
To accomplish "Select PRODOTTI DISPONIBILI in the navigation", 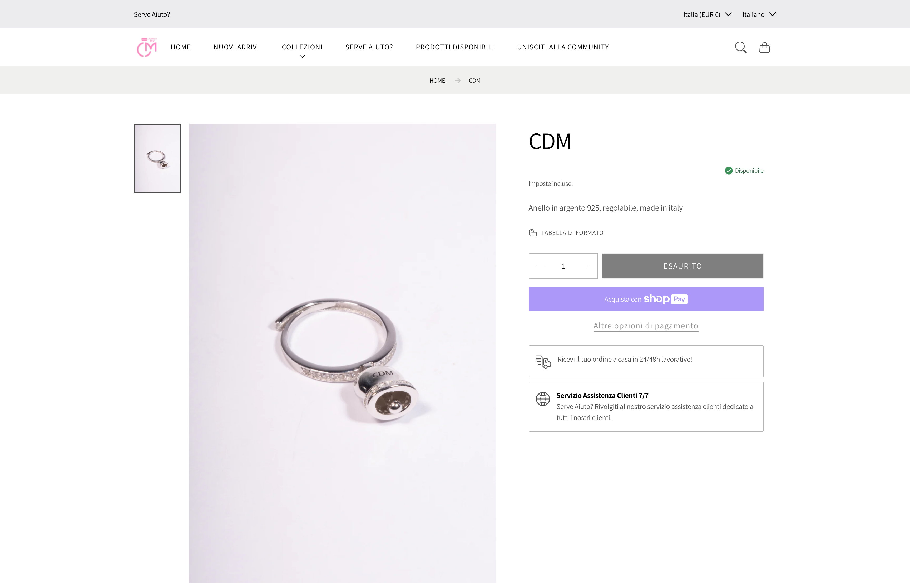I will point(455,47).
